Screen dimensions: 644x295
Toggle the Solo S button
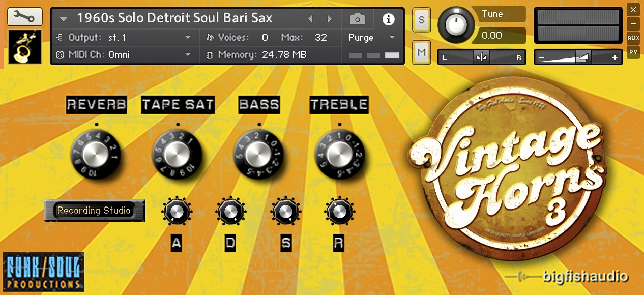tap(422, 20)
